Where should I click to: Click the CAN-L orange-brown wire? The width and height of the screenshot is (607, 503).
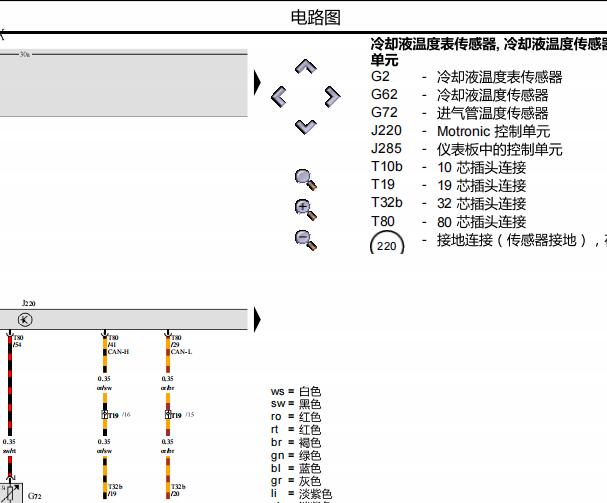coord(168,354)
